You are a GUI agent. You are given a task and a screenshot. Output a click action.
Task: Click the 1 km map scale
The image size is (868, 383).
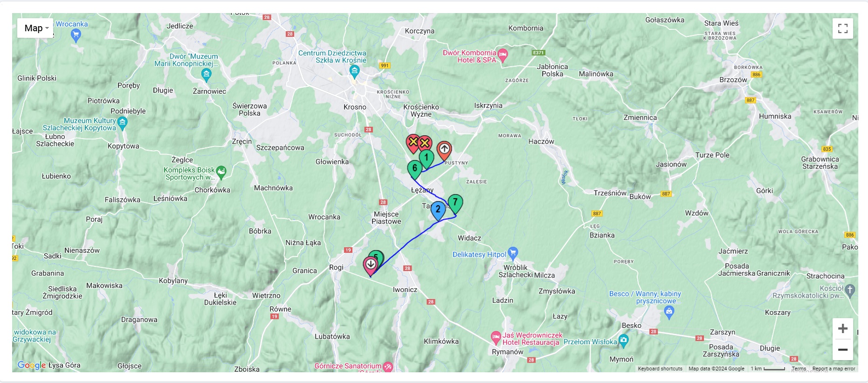[x=768, y=369]
